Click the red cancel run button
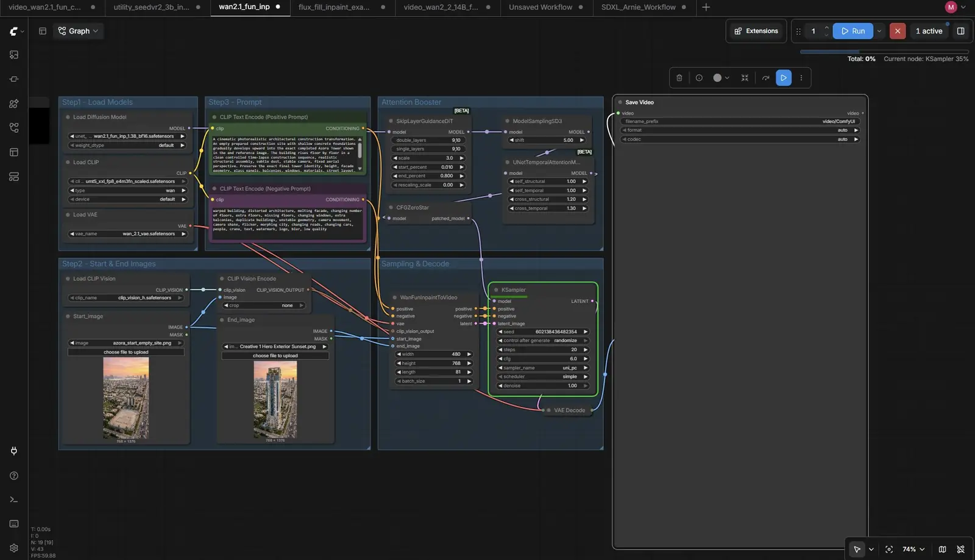 coord(898,31)
